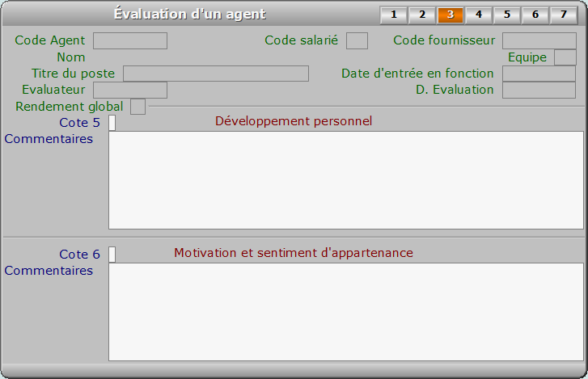
Task: Select the D. Evaluation date field
Action: pyautogui.click(x=539, y=90)
